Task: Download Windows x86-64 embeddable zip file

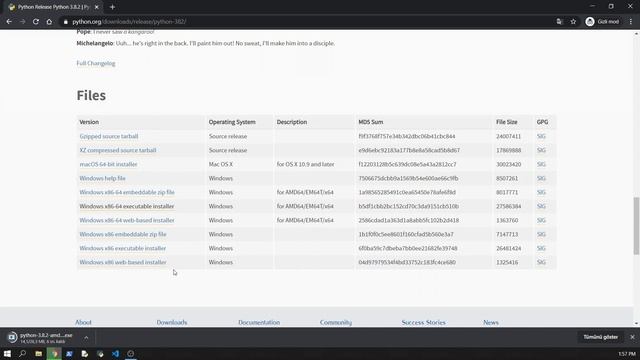Action: 127,192
